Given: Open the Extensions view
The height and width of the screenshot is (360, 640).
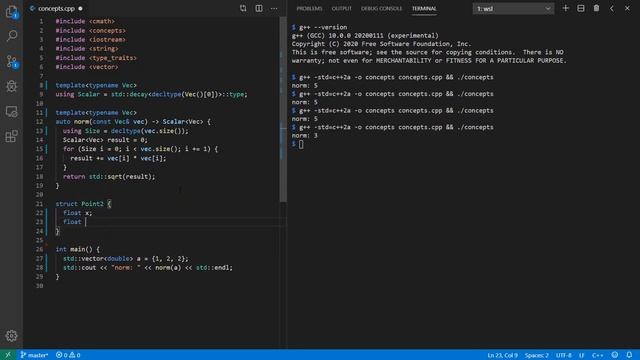Looking at the screenshot, I should click(11, 136).
